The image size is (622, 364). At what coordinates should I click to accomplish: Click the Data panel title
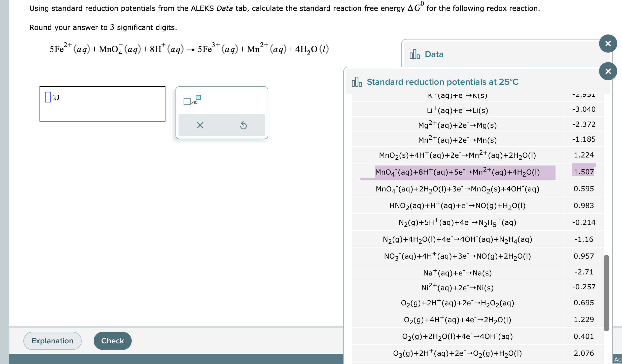(x=434, y=54)
